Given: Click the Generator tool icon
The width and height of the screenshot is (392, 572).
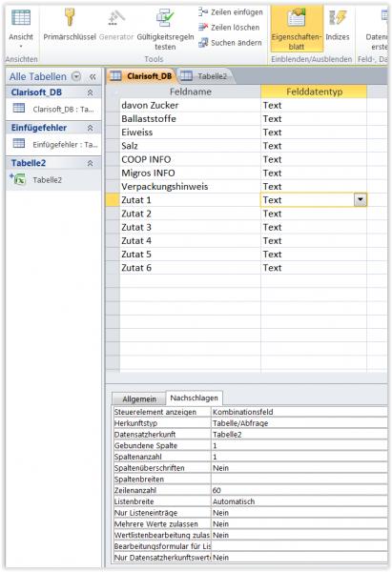Looking at the screenshot, I should click(x=116, y=17).
